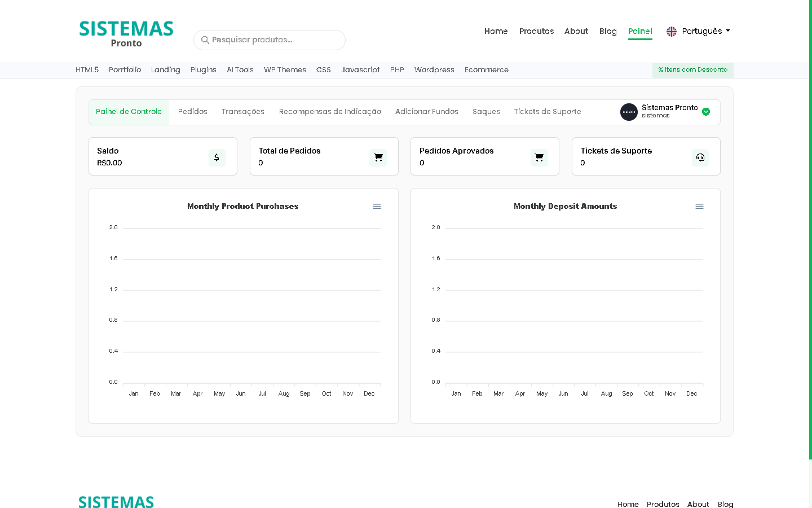Click the Itens com Desconto button
Screen dimensions: 812x508
tap(692, 70)
